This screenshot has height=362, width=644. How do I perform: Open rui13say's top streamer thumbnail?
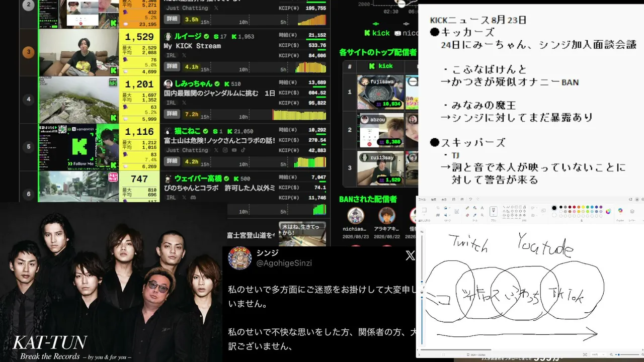click(381, 168)
